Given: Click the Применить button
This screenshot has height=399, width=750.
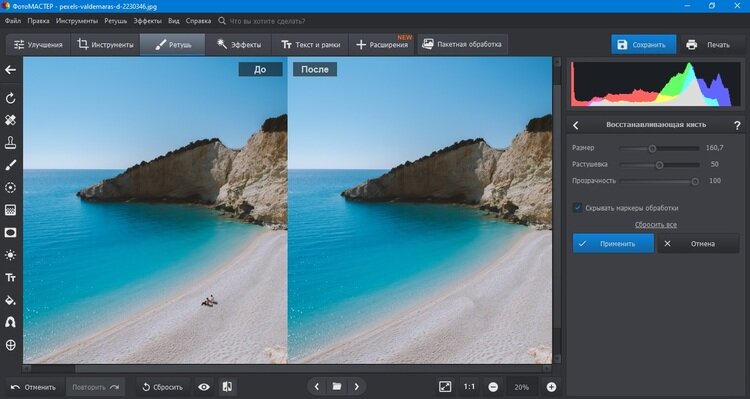Looking at the screenshot, I should click(x=613, y=244).
